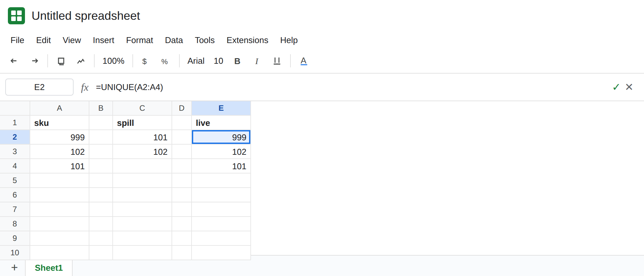Click cell containing 'sku'
The width and height of the screenshot is (644, 276).
click(x=59, y=123)
